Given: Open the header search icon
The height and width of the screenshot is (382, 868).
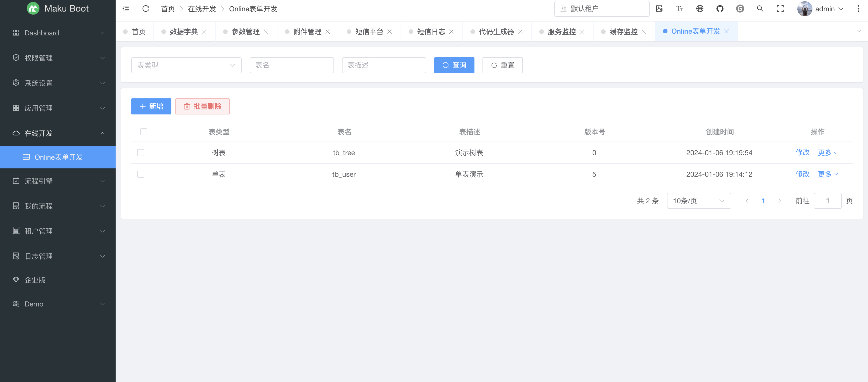Looking at the screenshot, I should click(x=760, y=9).
